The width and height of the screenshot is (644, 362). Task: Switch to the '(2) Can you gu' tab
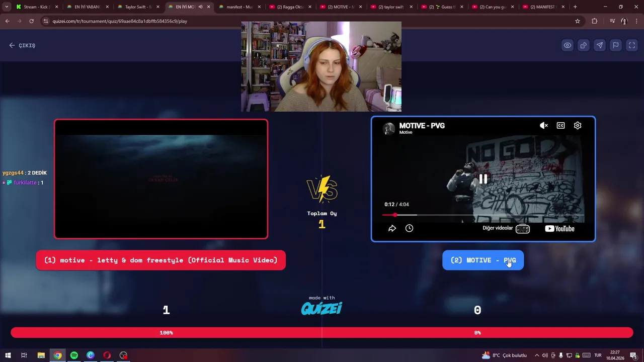click(493, 7)
